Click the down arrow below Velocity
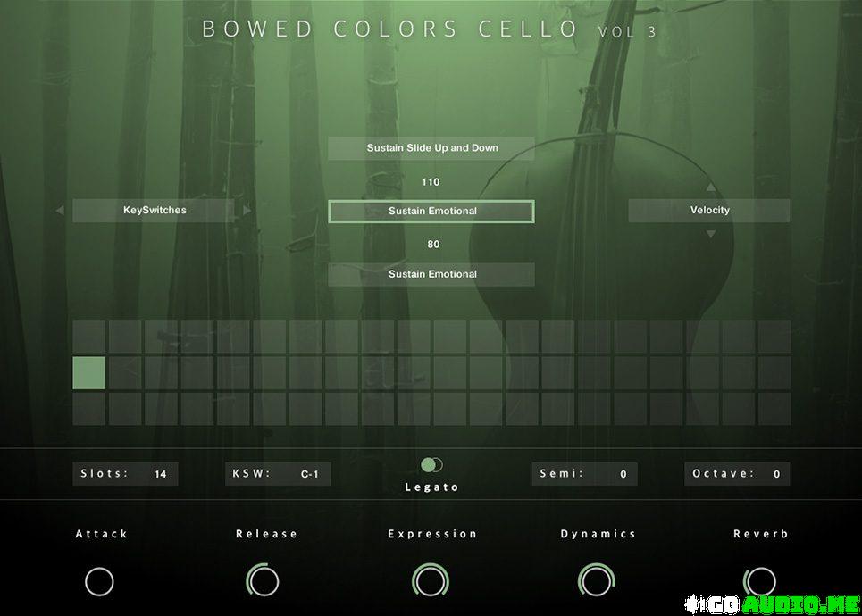This screenshot has height=616, width=862. tap(711, 234)
